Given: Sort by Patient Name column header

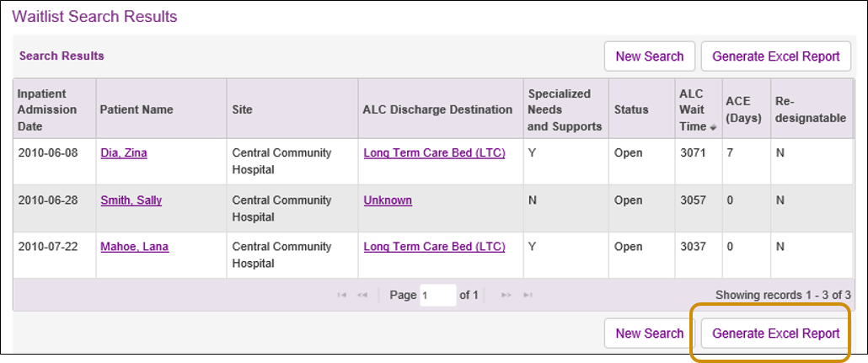Looking at the screenshot, I should [x=137, y=109].
